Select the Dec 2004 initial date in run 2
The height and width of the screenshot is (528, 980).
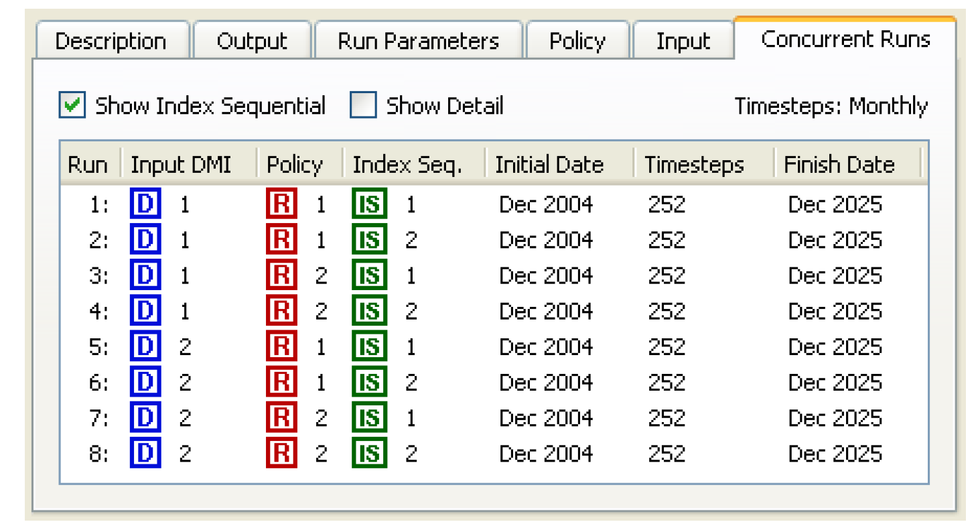(546, 240)
